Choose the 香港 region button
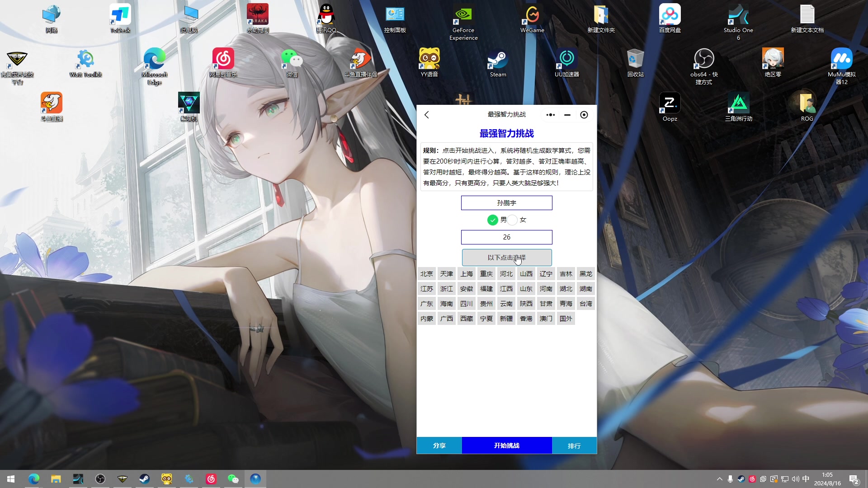This screenshot has height=488, width=868. pyautogui.click(x=526, y=319)
